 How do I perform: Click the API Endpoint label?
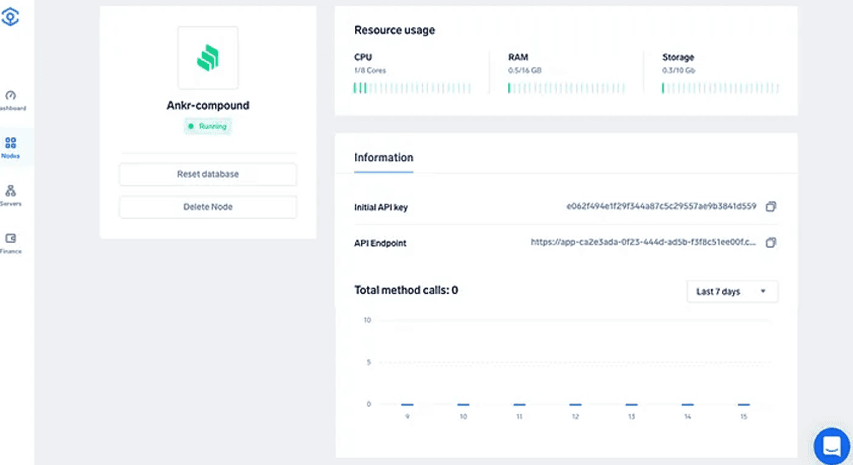coord(380,243)
